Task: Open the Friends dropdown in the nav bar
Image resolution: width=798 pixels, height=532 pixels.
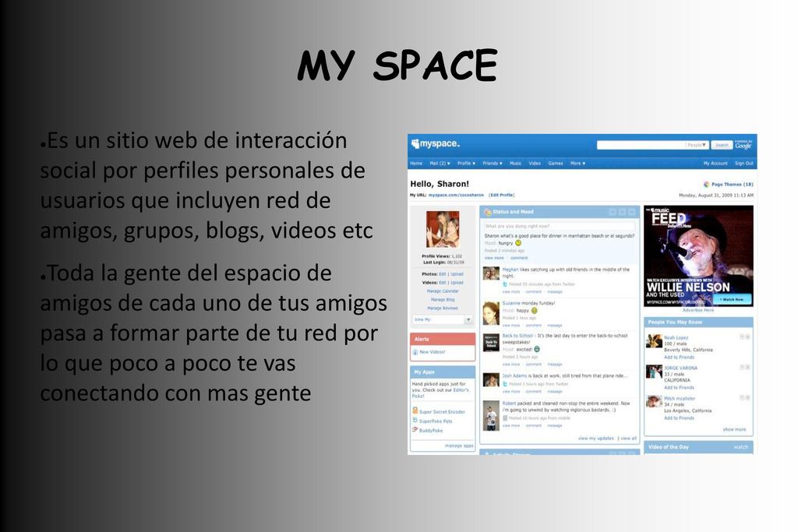Action: tap(493, 164)
